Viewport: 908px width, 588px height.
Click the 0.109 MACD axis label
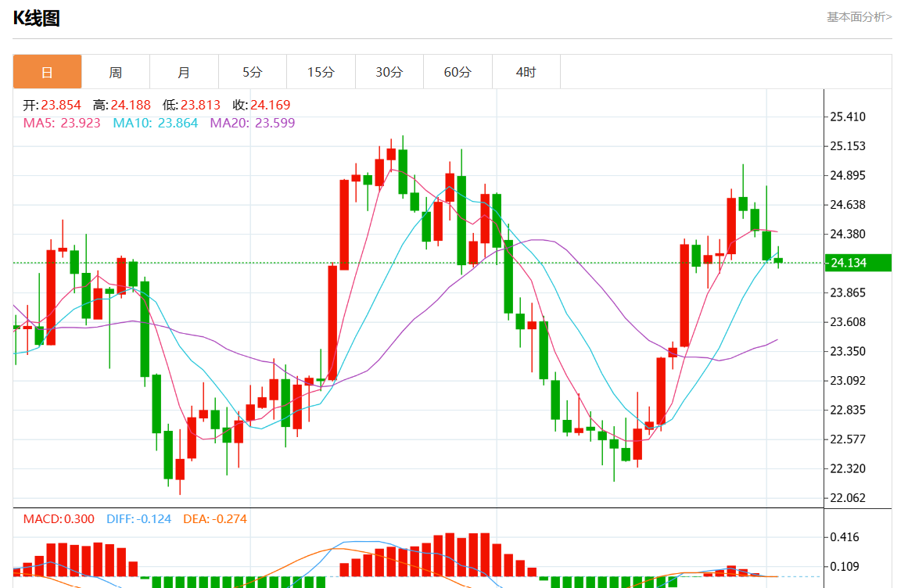tap(845, 567)
